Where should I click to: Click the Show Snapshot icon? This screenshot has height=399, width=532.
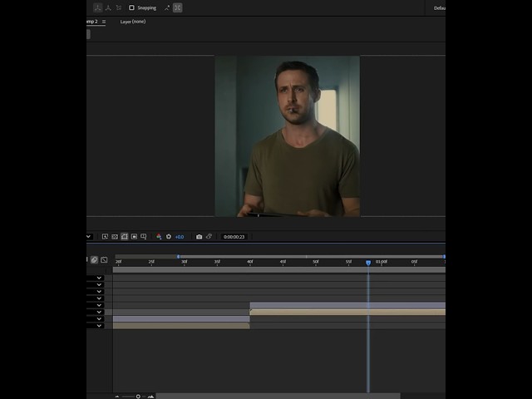coord(209,236)
